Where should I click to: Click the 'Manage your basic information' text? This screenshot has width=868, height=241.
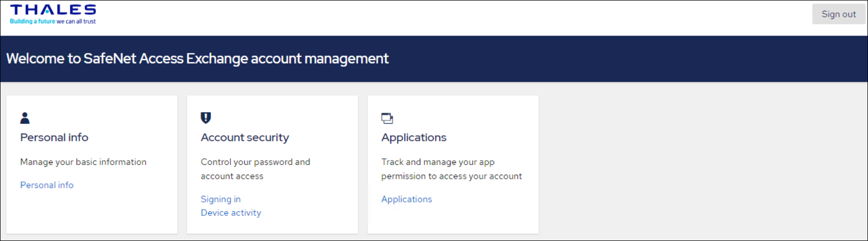(x=83, y=162)
